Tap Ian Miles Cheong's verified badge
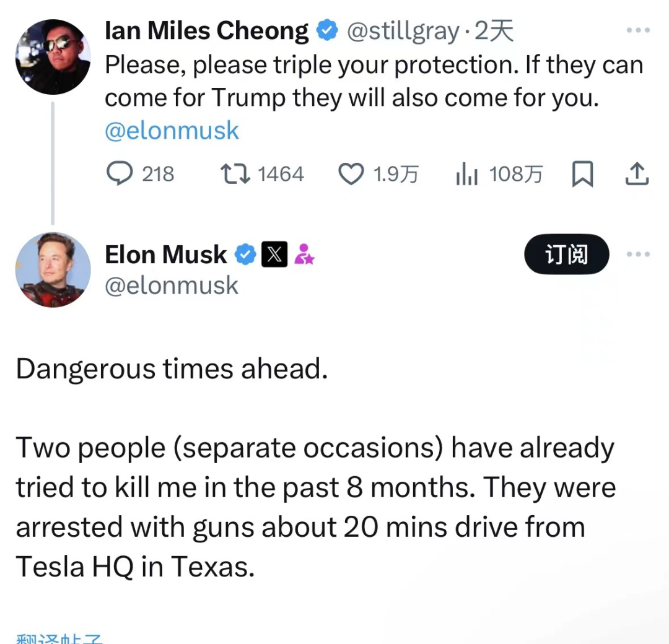 (327, 30)
